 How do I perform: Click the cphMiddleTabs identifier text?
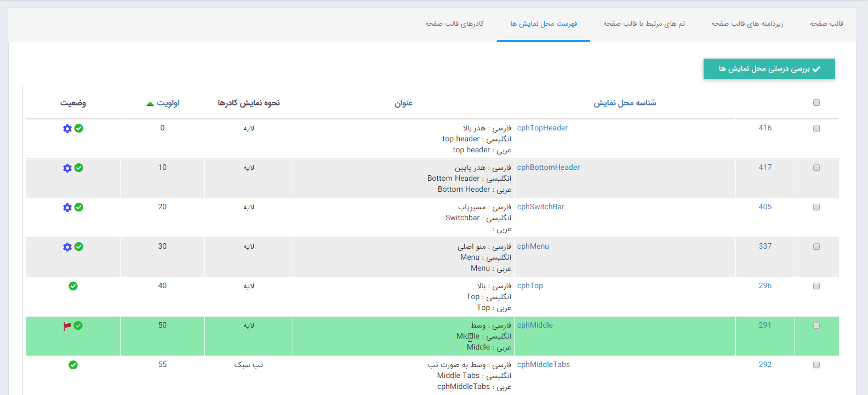543,364
